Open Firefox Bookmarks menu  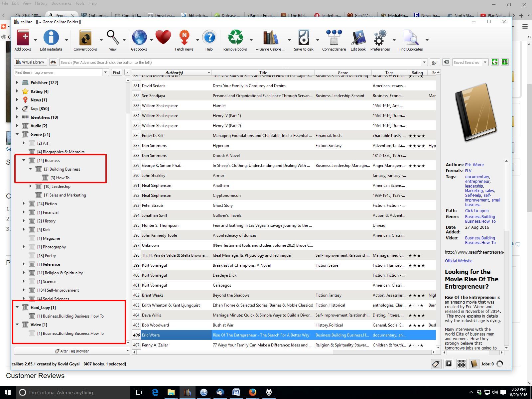[61, 3]
